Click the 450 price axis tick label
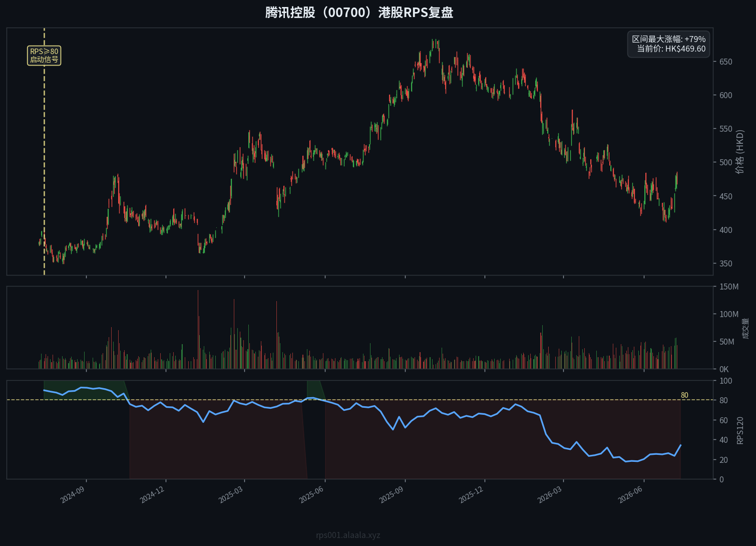 (x=725, y=196)
